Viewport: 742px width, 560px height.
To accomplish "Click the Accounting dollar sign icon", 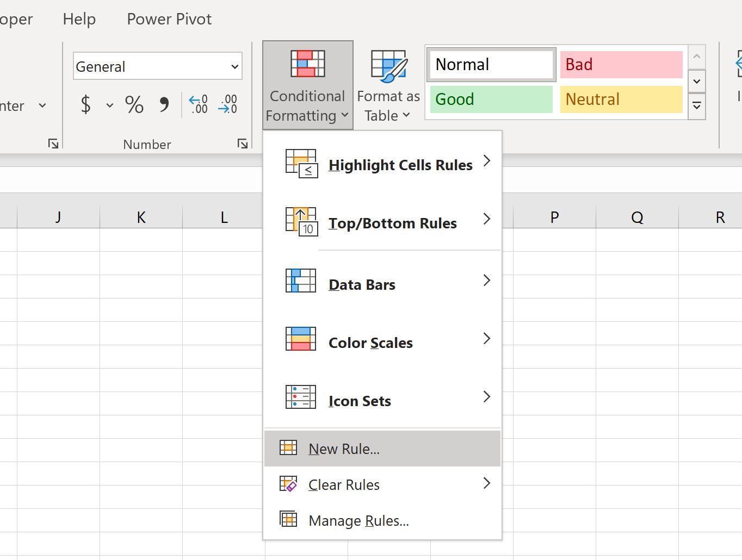I will [x=86, y=104].
